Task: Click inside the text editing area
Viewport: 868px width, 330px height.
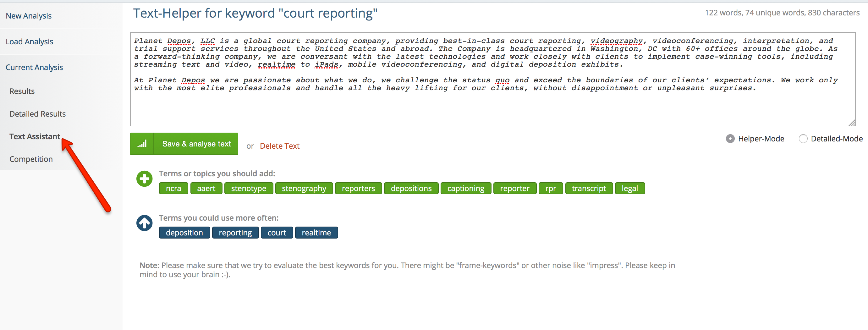Action: (493, 79)
